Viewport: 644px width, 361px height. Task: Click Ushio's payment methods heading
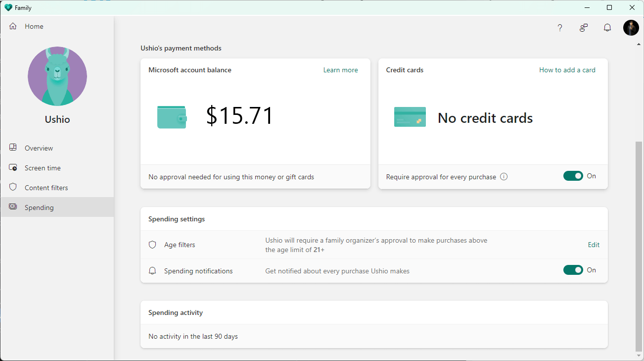tap(181, 48)
